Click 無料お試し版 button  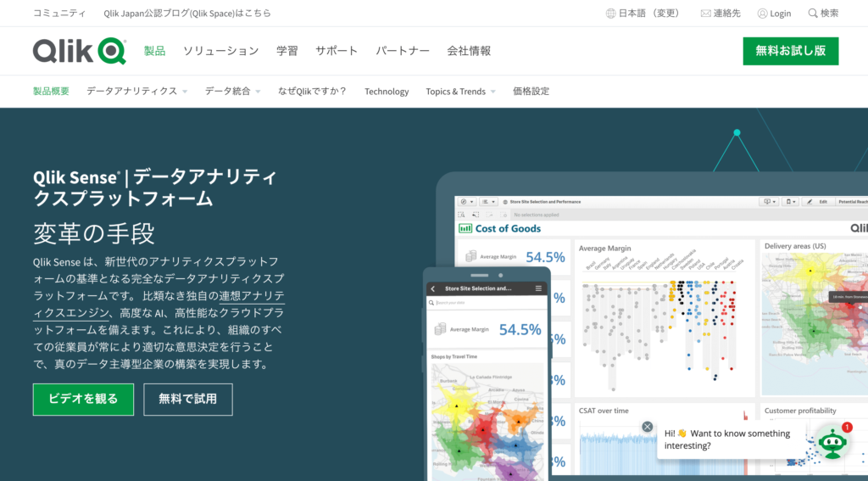791,51
